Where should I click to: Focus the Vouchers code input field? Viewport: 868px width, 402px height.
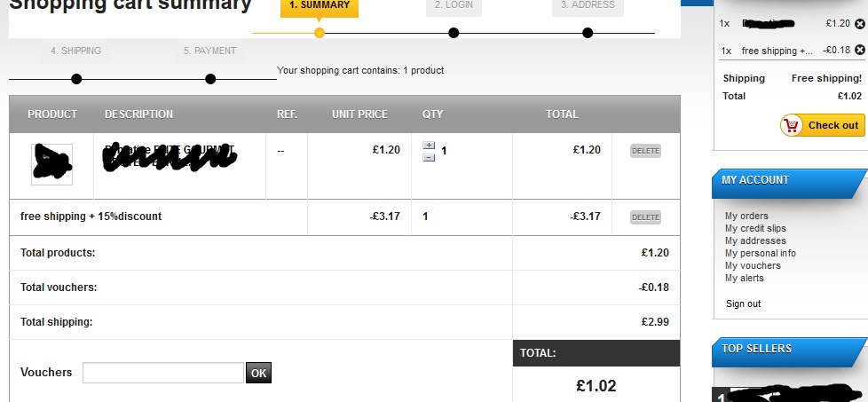click(162, 373)
